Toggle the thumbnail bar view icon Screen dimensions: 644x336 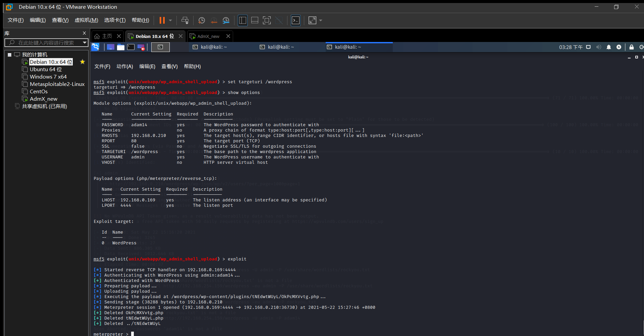[255, 20]
